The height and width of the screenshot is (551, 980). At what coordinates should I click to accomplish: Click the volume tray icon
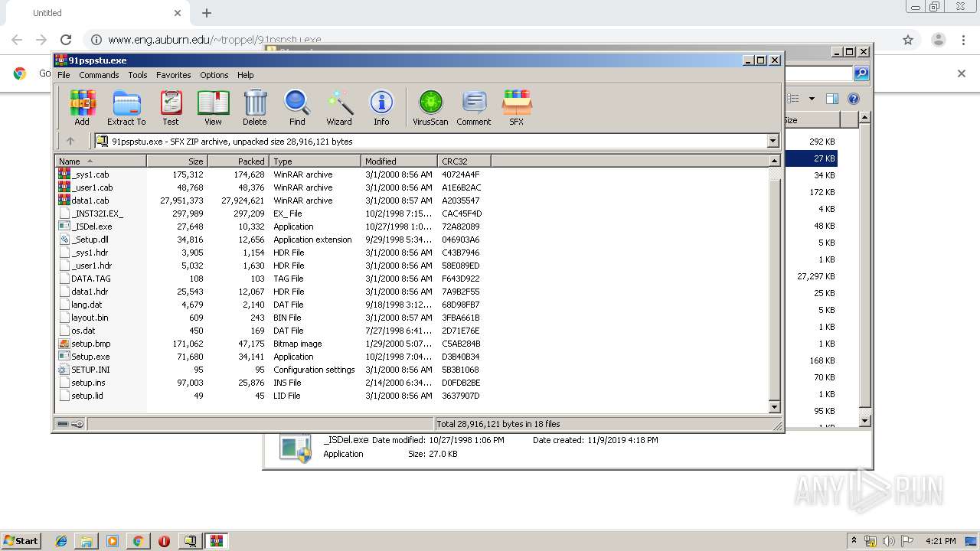(x=888, y=541)
